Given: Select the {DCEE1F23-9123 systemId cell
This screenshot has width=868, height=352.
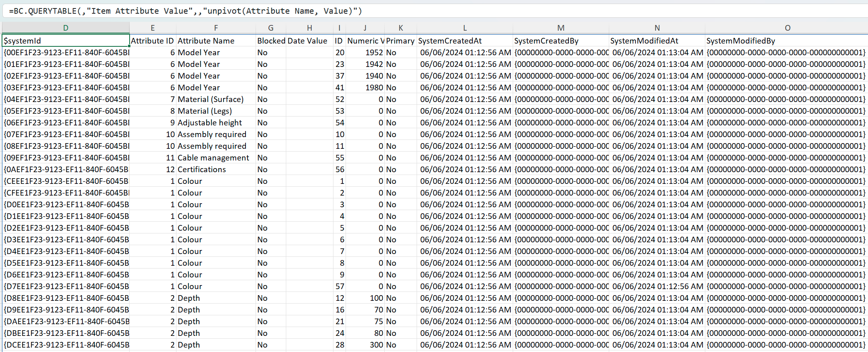Looking at the screenshot, I should pos(66,345).
